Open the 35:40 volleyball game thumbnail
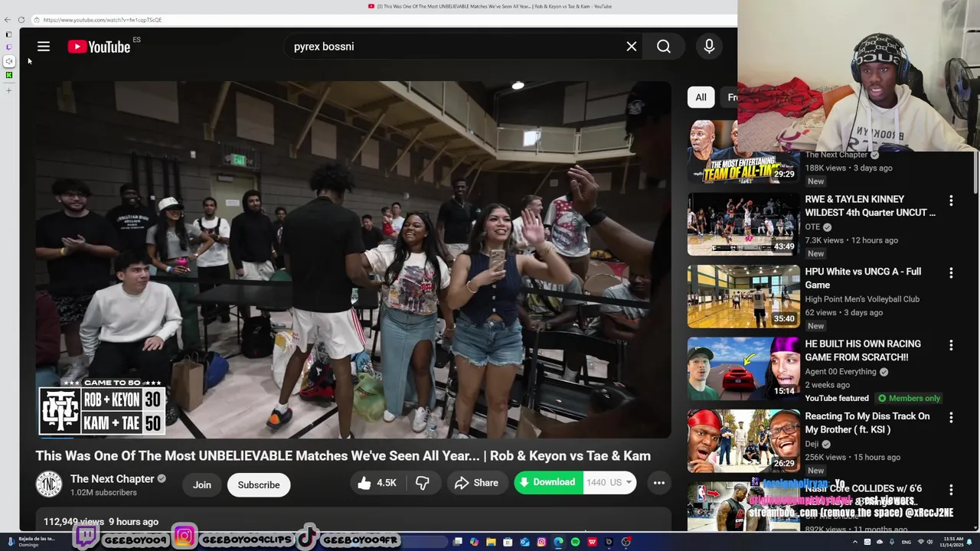This screenshot has width=980, height=551. [743, 296]
